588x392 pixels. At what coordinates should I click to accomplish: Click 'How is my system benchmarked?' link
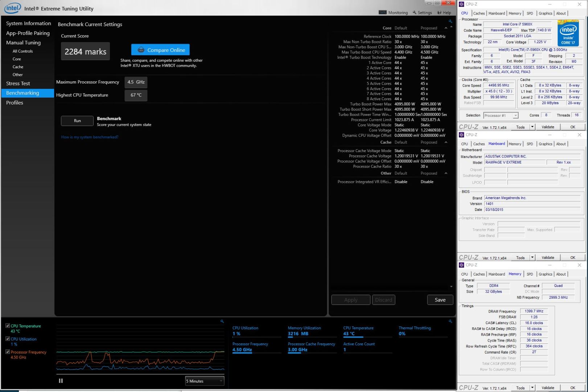[90, 137]
